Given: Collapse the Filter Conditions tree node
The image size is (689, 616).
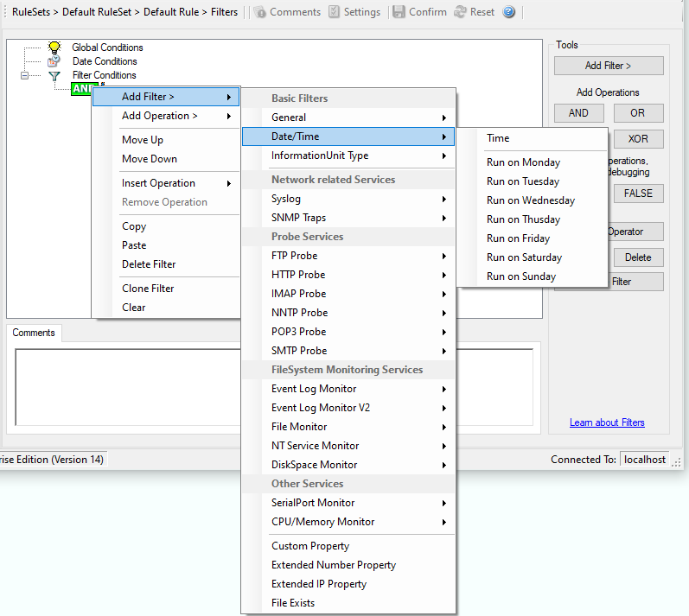Looking at the screenshot, I should [25, 76].
